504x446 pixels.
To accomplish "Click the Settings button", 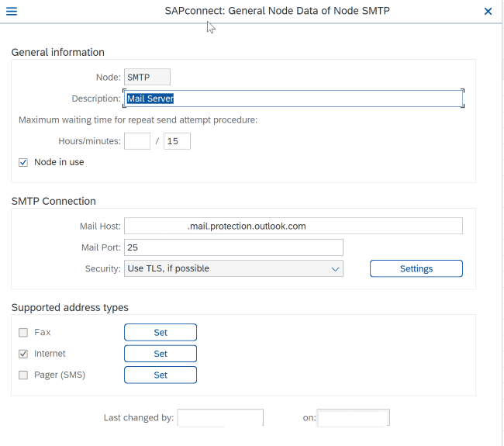I will pos(416,268).
